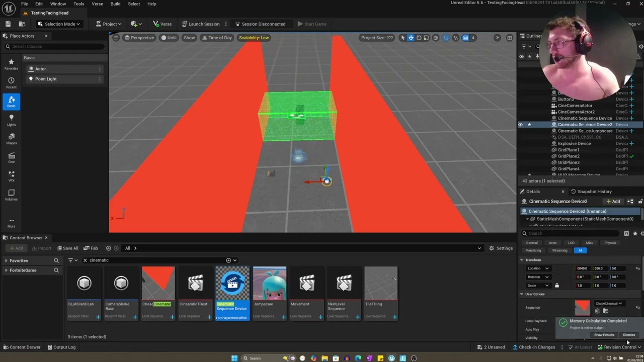Activate the Rotate gizmo tool in viewport
This screenshot has width=644, height=362.
pyautogui.click(x=419, y=38)
